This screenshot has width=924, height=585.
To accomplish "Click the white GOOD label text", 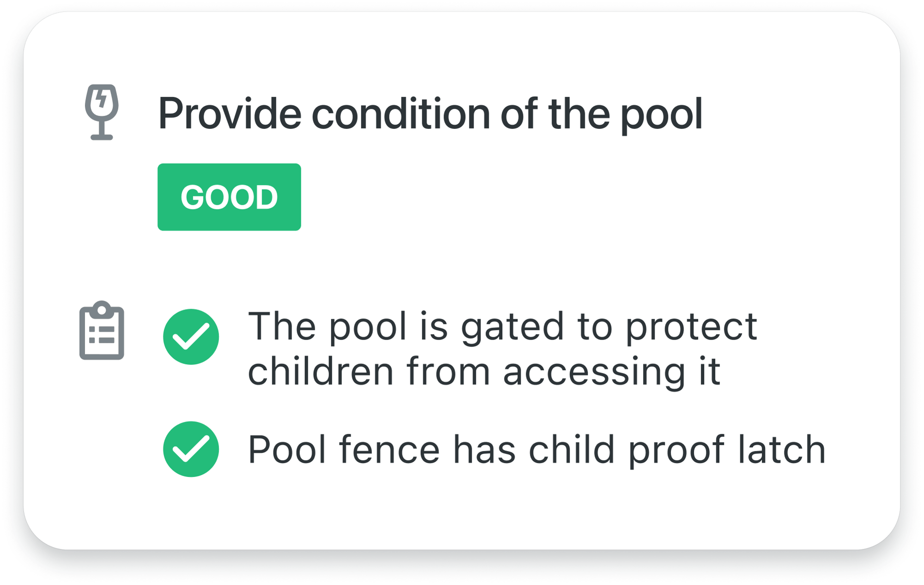I will tap(229, 197).
